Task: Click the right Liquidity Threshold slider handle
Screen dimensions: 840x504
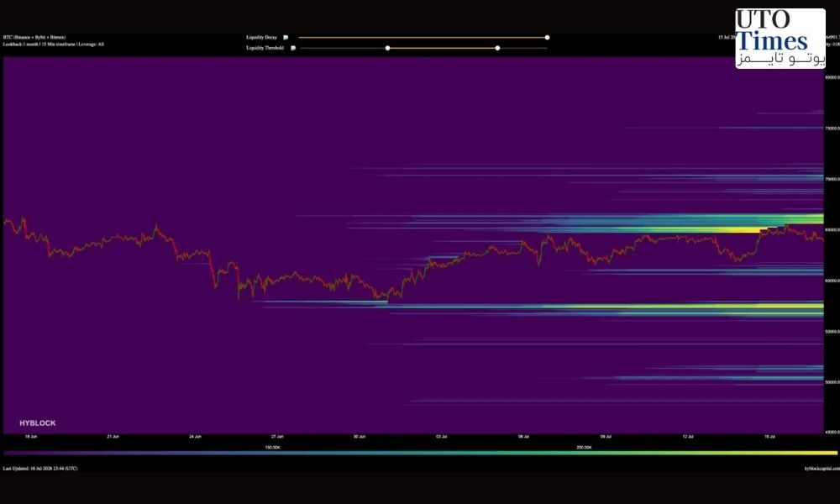Action: tap(497, 48)
